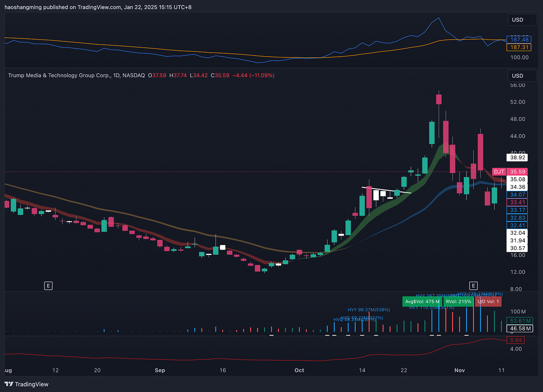Click the Sep label on time axis
This screenshot has height=392, width=543.
tap(160, 370)
